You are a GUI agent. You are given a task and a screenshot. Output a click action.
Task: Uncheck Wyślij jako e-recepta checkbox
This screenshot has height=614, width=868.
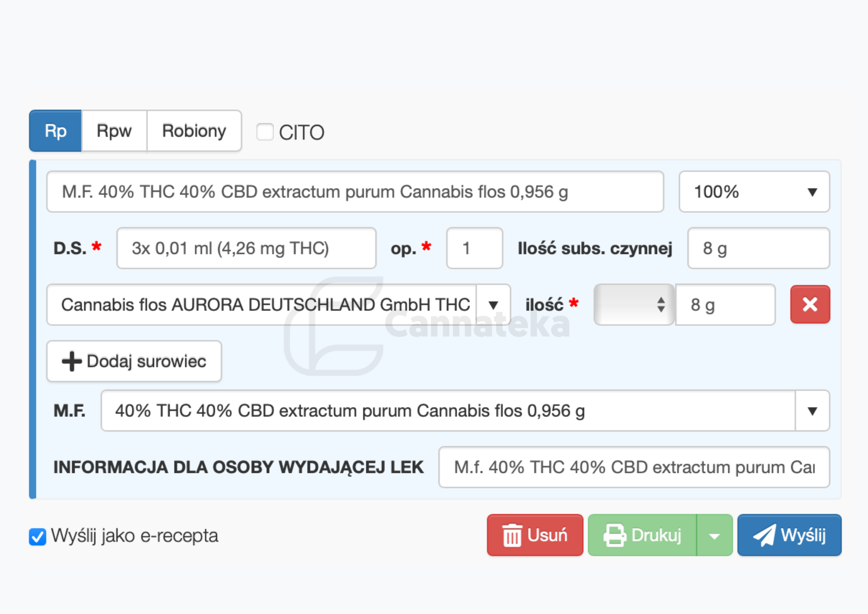point(38,536)
